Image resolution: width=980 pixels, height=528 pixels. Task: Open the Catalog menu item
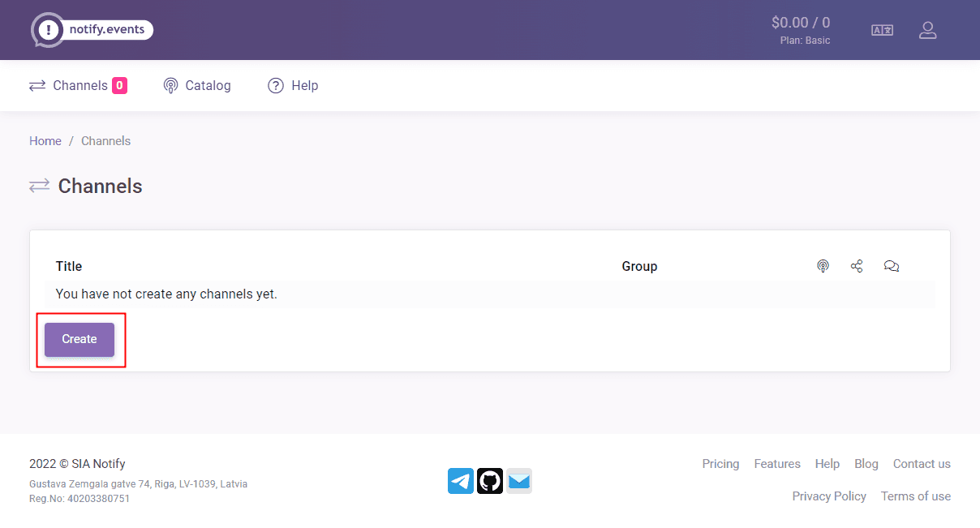pyautogui.click(x=197, y=85)
